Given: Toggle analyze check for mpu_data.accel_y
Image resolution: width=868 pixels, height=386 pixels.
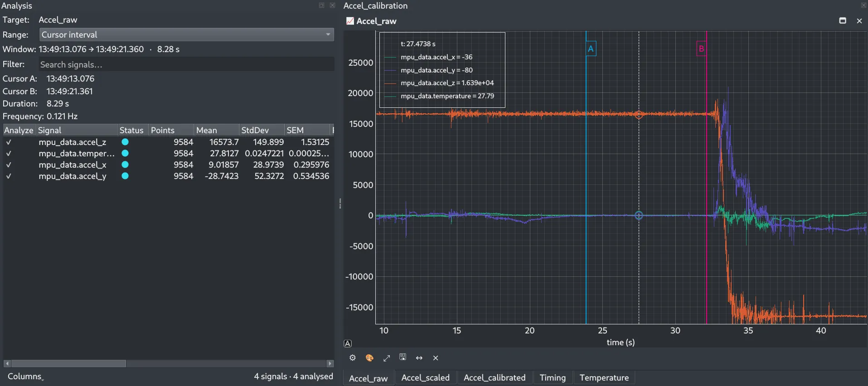Looking at the screenshot, I should pyautogui.click(x=9, y=176).
